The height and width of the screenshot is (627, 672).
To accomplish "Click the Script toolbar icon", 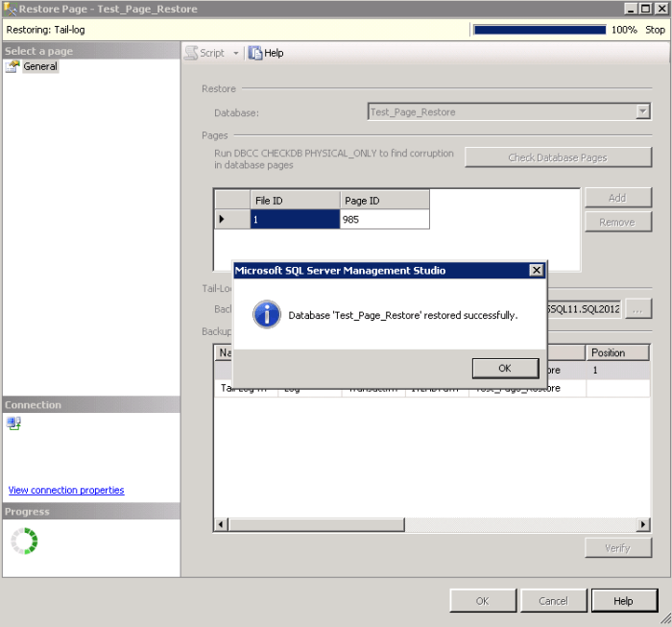I will 192,53.
